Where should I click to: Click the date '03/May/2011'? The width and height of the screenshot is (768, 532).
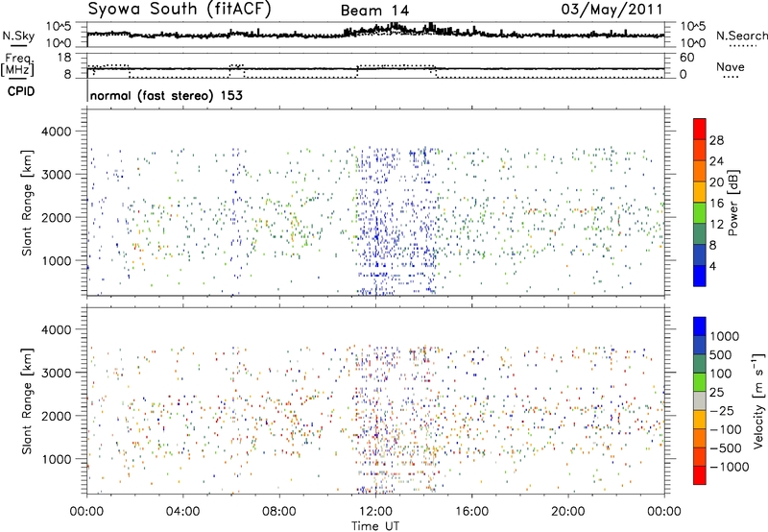[612, 10]
